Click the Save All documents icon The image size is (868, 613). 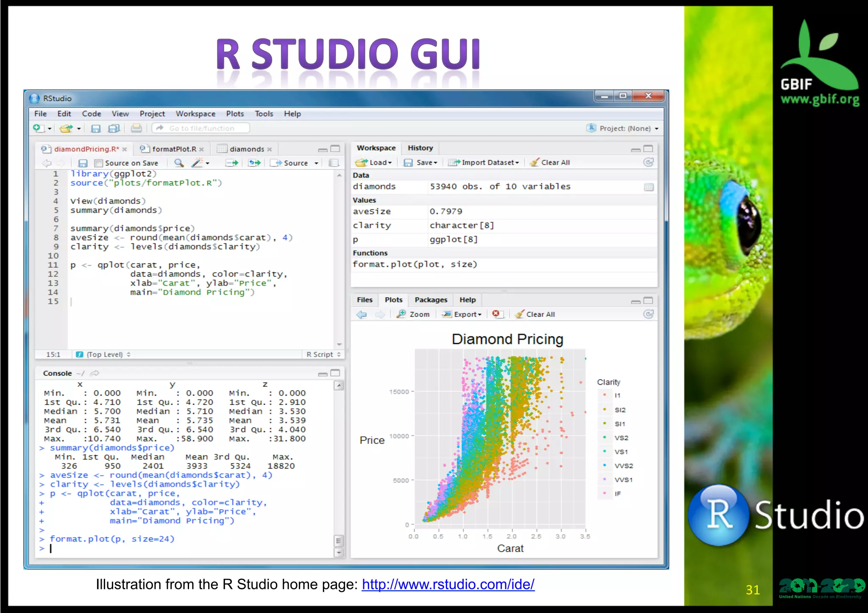114,128
